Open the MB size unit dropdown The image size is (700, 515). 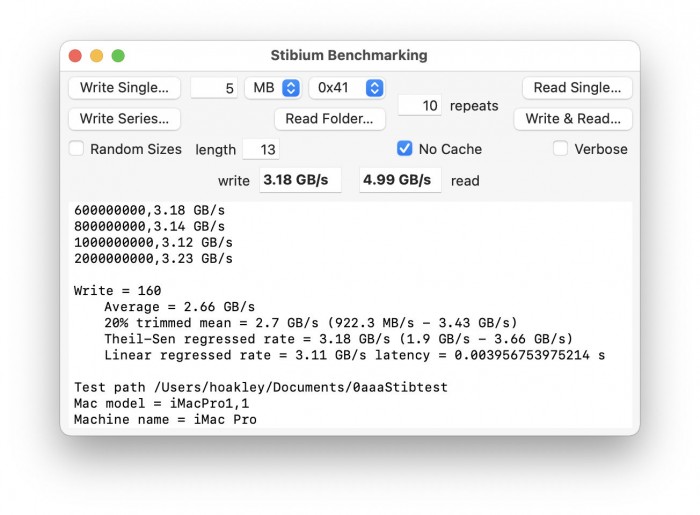pos(275,88)
